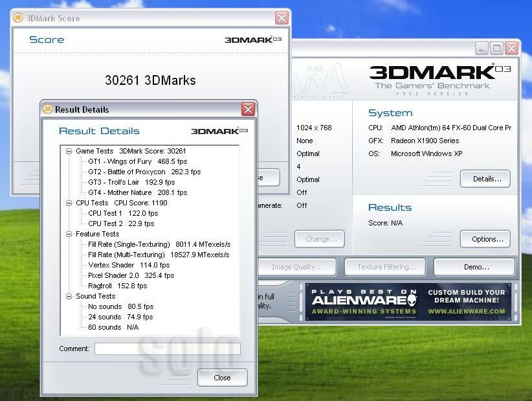Select GT4 - Mother Nature result
The width and height of the screenshot is (532, 401).
coord(137,192)
